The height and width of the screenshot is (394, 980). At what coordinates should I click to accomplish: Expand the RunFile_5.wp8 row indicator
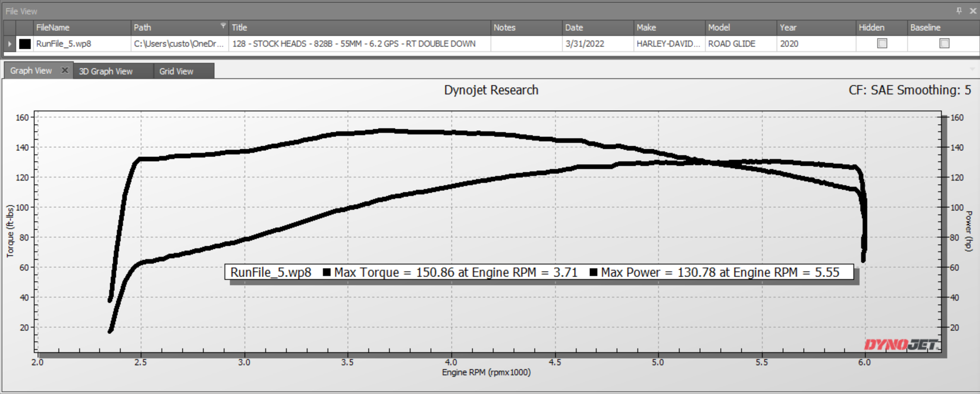(9, 44)
